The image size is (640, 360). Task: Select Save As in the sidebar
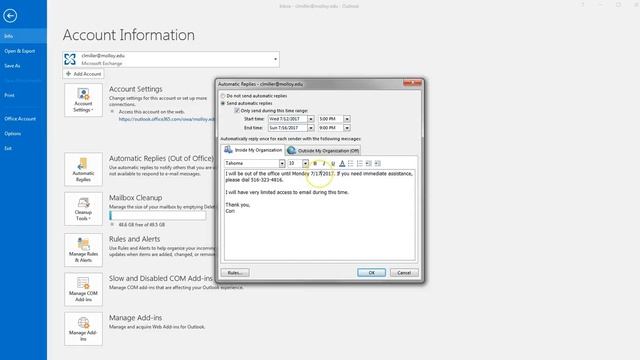click(23, 66)
